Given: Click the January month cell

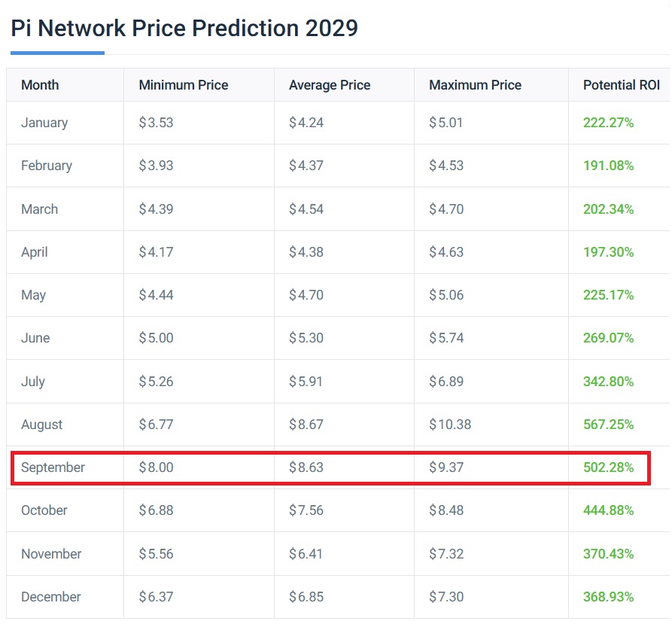Looking at the screenshot, I should click(44, 123).
